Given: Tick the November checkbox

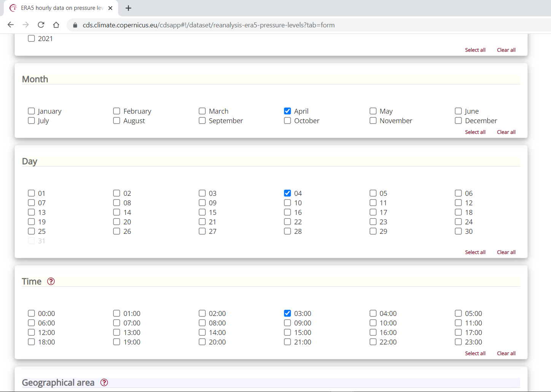Looking at the screenshot, I should pyautogui.click(x=373, y=121).
